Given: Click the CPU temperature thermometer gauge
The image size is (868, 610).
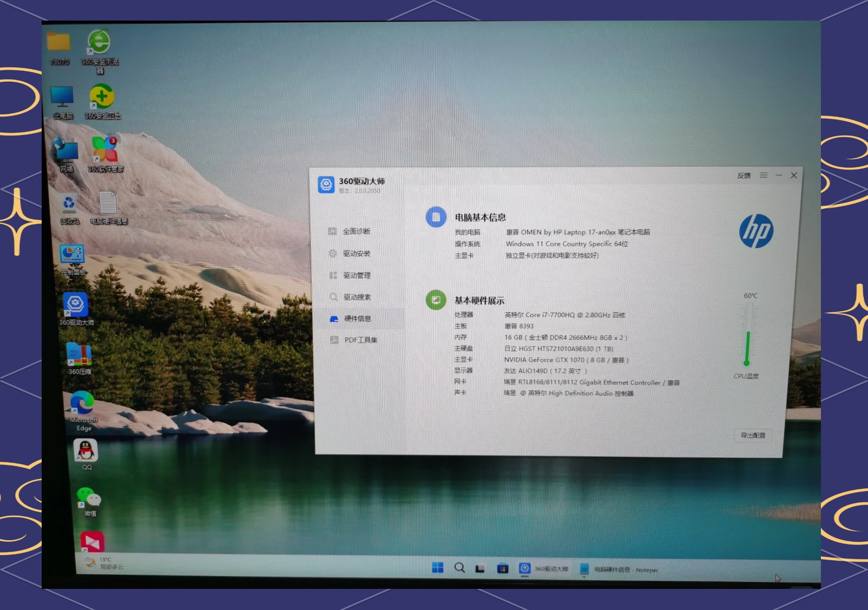Looking at the screenshot, I should pyautogui.click(x=748, y=336).
